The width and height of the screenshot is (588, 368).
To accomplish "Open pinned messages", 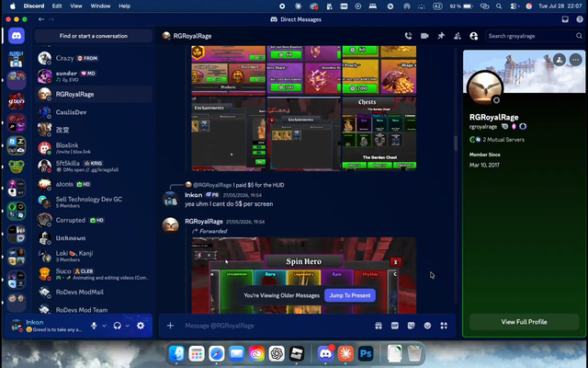I will tap(441, 36).
